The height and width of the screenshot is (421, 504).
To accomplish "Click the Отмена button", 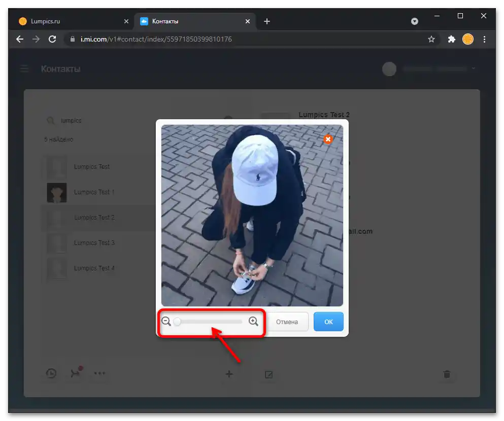I will [x=287, y=322].
